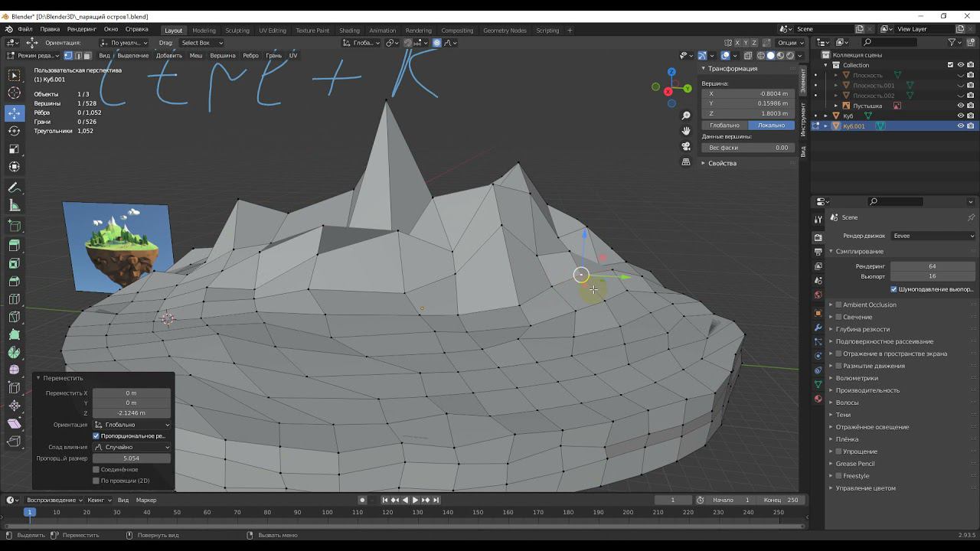The image size is (980, 551).
Task: Click the Локально button in Трансформация
Action: coord(771,125)
